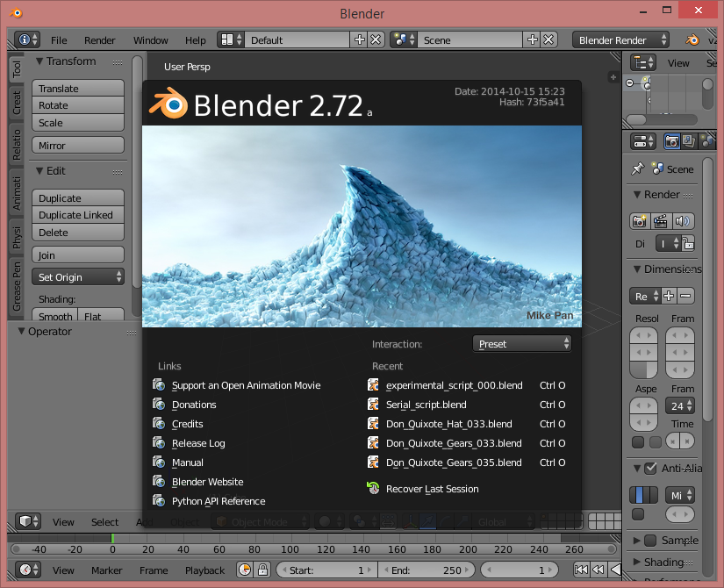Open the 3D View editor type icon

(x=28, y=521)
